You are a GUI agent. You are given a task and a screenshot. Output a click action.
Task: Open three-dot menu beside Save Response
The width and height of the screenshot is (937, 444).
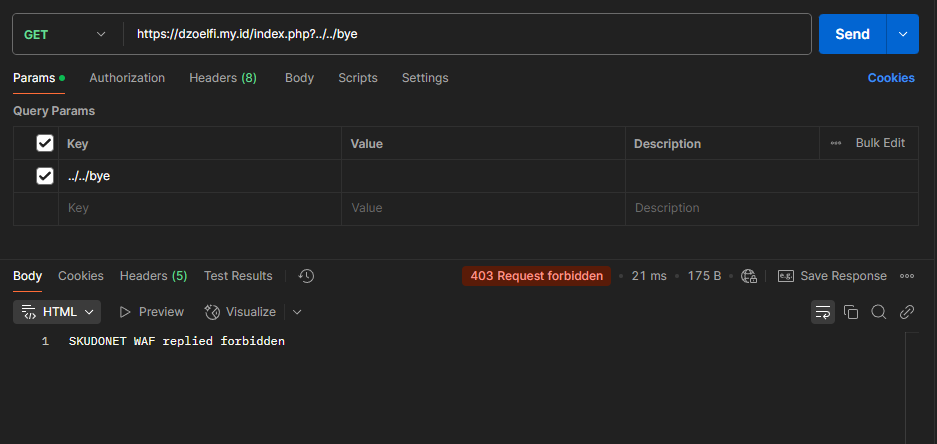point(907,276)
